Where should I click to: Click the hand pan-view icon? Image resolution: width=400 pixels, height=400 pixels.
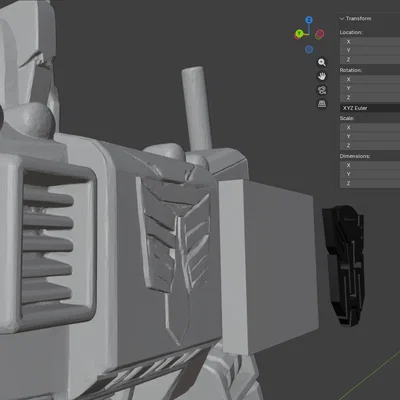click(322, 76)
